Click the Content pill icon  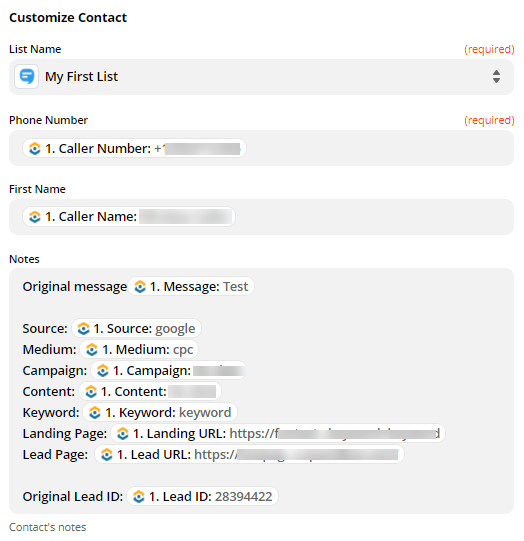point(91,392)
